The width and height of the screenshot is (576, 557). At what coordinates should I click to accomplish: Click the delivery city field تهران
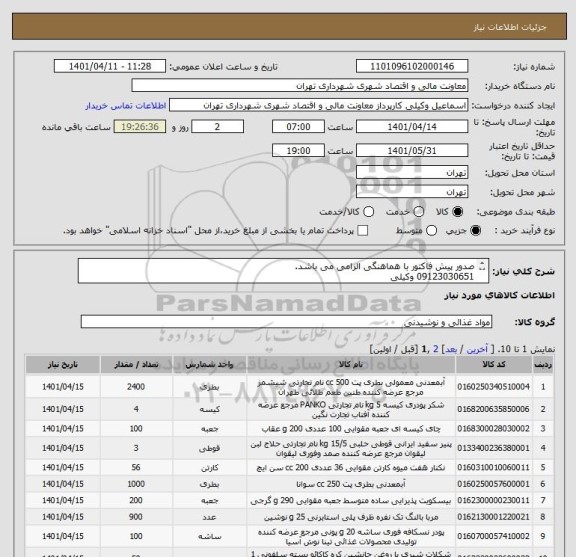412,192
